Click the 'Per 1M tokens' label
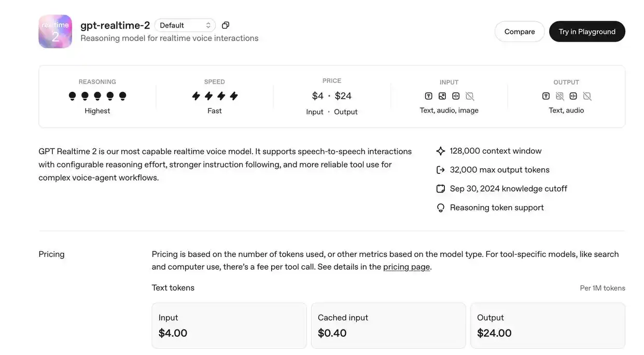Viewport: 644px width, 355px height. tap(603, 288)
